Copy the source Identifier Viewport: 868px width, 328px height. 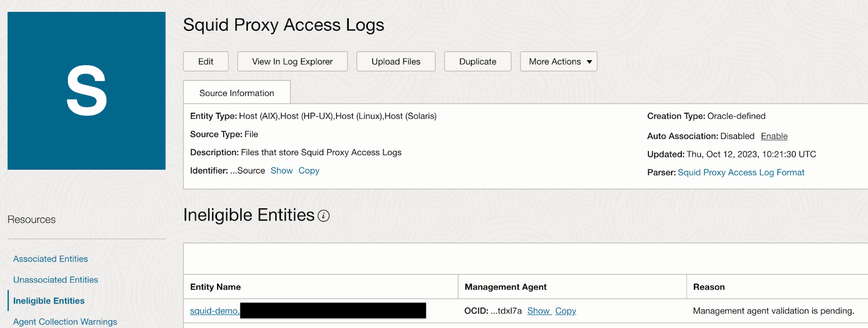[309, 171]
